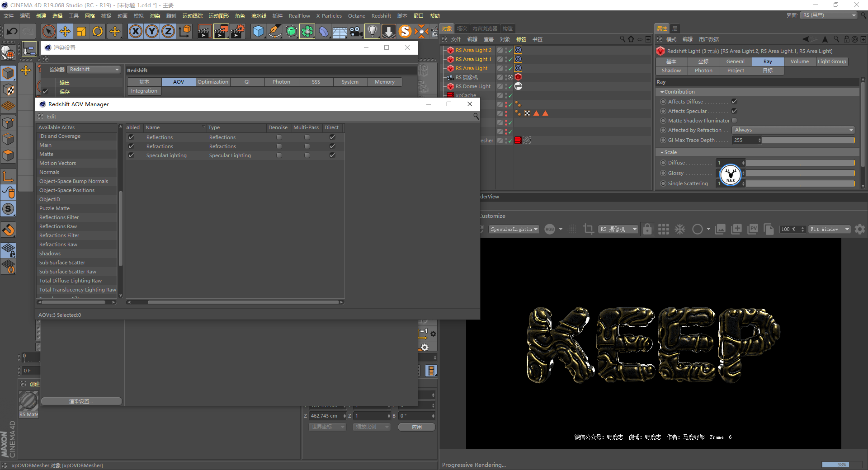Open the Redshift renderer dropdown
868x470 pixels.
pyautogui.click(x=94, y=69)
